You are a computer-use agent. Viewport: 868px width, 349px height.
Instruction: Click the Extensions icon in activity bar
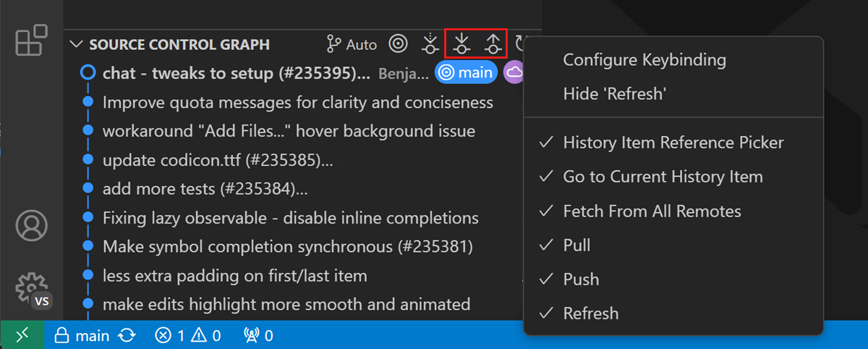(x=31, y=40)
